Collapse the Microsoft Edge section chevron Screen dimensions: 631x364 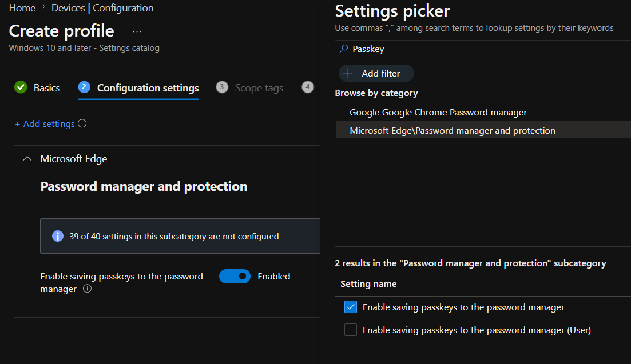(27, 159)
